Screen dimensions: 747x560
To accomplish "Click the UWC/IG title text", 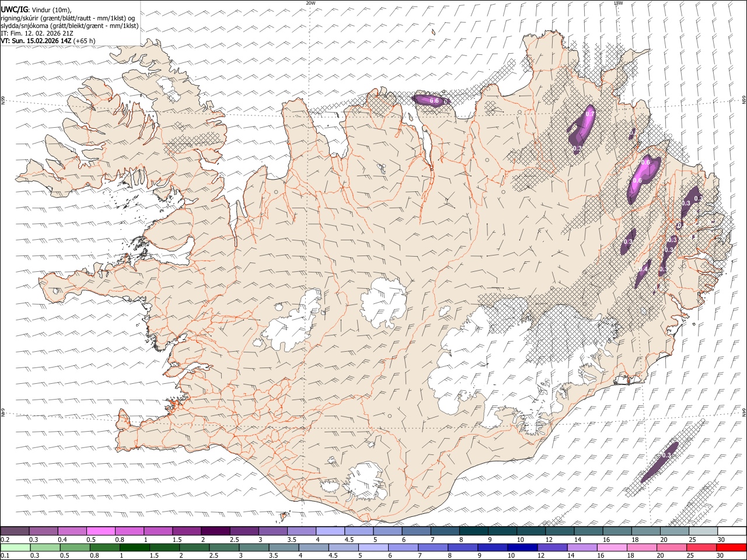I will [x=14, y=10].
